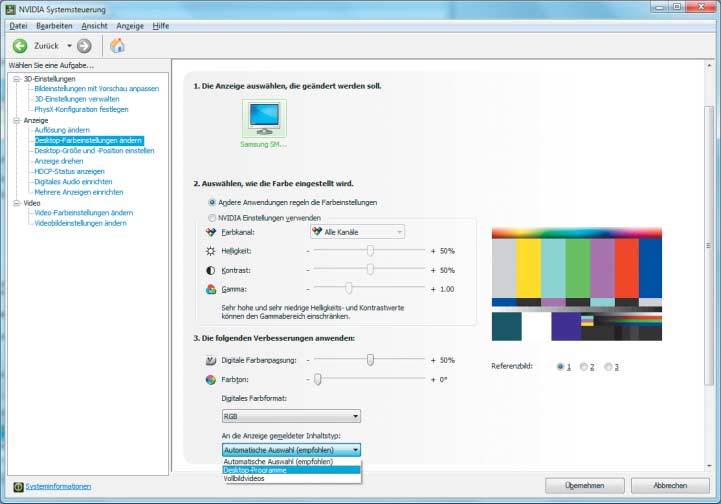Click the Helligkeit sun icon
Viewport: 721px width, 504px height.
(211, 251)
